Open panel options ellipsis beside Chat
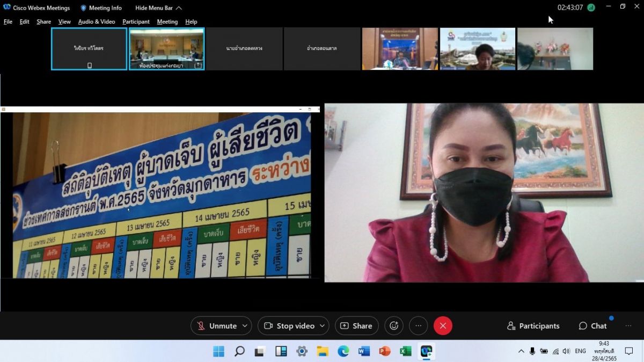The image size is (644, 362). 628,325
